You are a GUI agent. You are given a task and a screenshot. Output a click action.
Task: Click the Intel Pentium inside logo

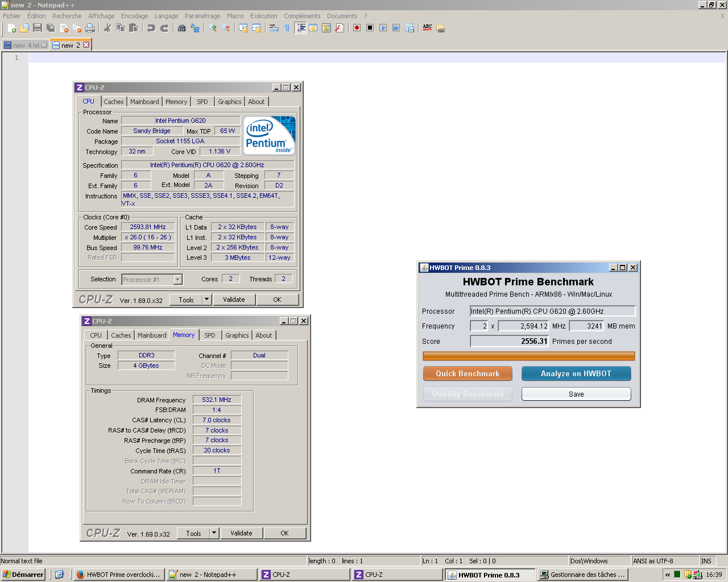tap(270, 135)
